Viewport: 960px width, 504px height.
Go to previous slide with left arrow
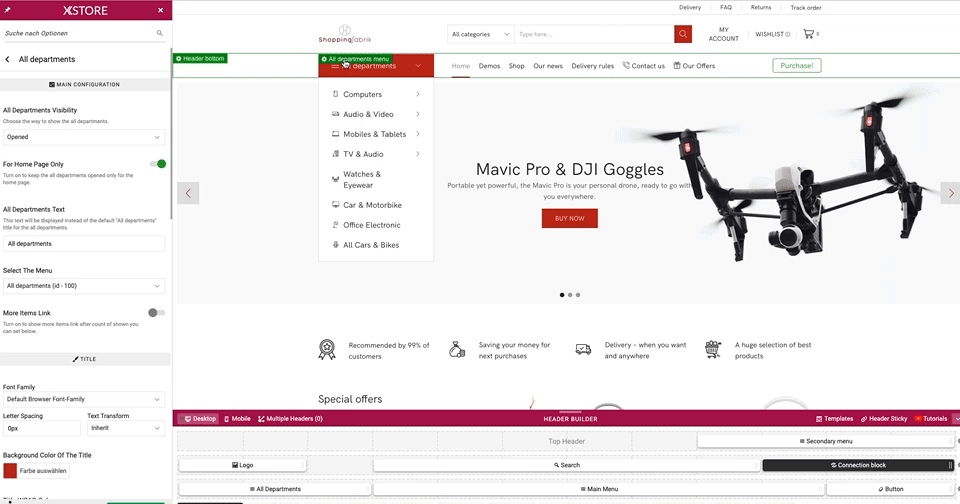tap(188, 193)
